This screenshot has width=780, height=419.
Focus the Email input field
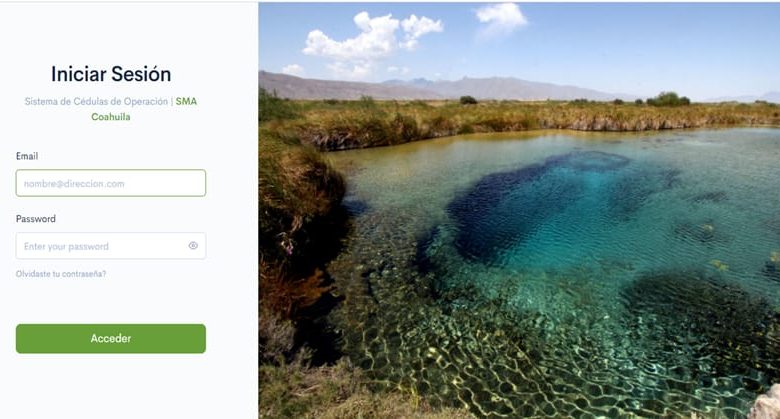click(x=110, y=183)
